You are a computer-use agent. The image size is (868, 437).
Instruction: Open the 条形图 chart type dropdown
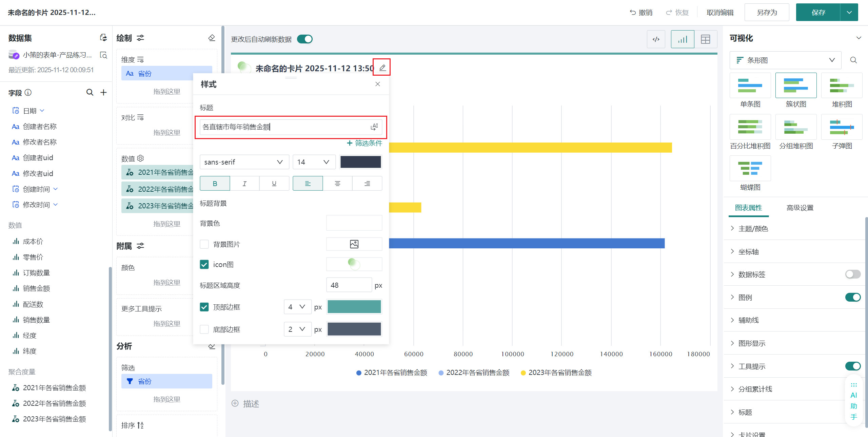785,60
